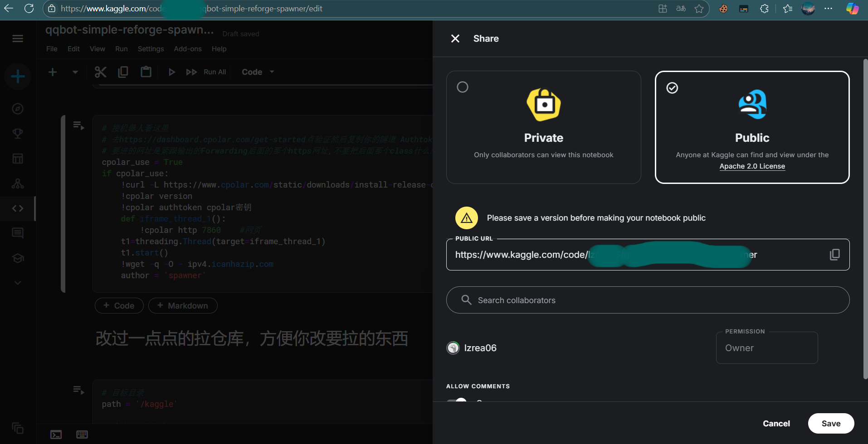The height and width of the screenshot is (444, 868).
Task: Click the blue Create plus button
Action: (18, 76)
